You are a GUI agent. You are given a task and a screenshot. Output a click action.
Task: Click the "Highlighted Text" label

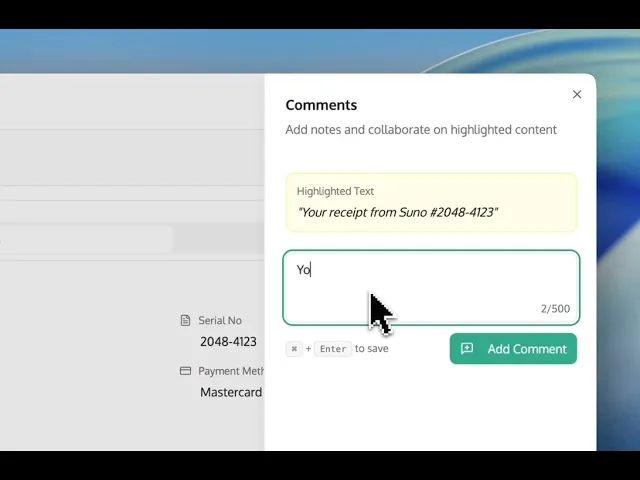coord(335,191)
